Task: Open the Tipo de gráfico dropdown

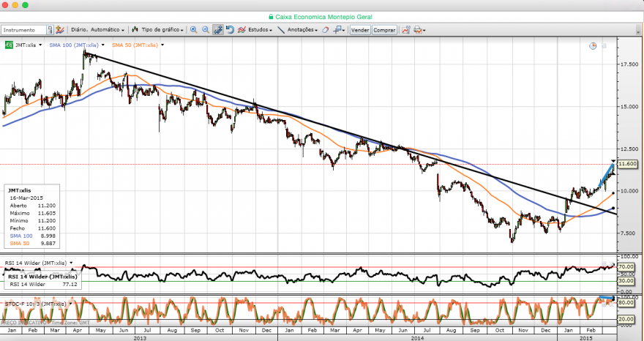Action: 158,30
